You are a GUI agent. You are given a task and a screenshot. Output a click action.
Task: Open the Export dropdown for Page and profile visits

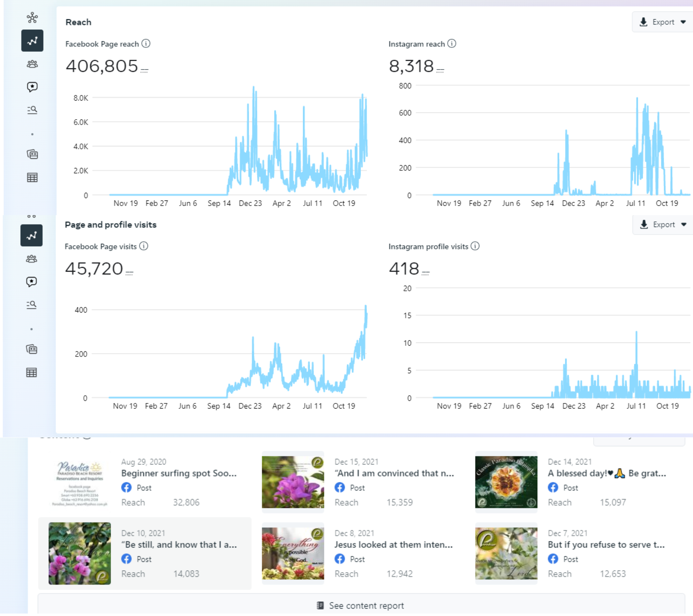pos(683,225)
